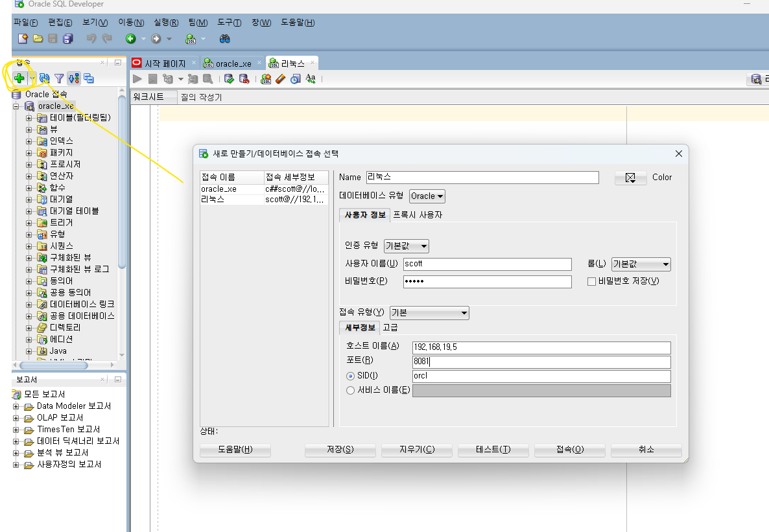Screen dimensions: 769x532
Task: Open the dropdown arrow beside the Back button
Action: 143,39
